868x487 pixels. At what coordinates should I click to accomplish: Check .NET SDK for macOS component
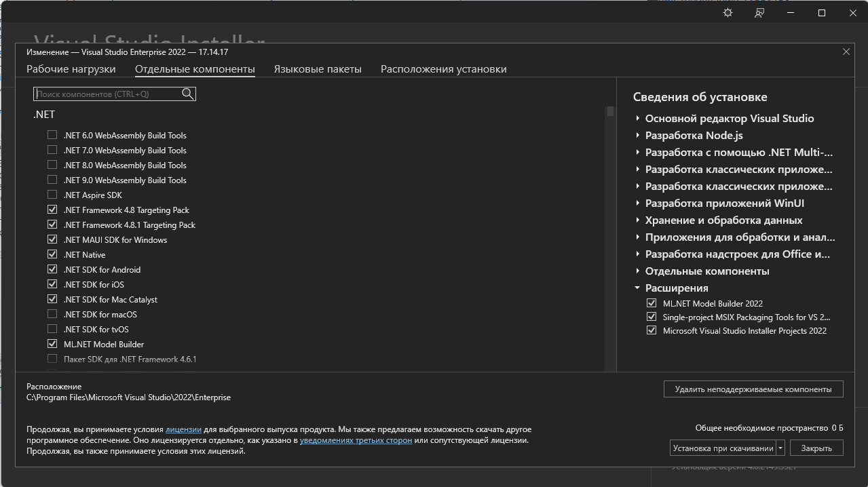[52, 314]
